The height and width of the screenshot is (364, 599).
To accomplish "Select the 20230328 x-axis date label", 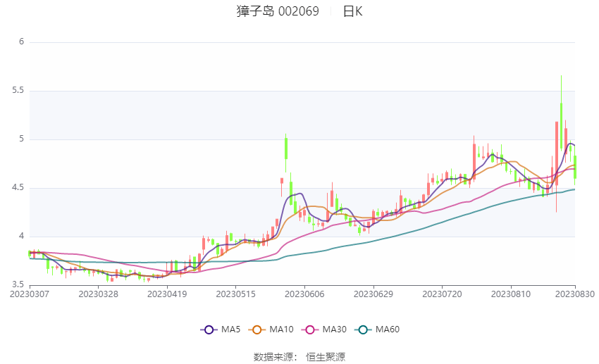I will 98,294.
